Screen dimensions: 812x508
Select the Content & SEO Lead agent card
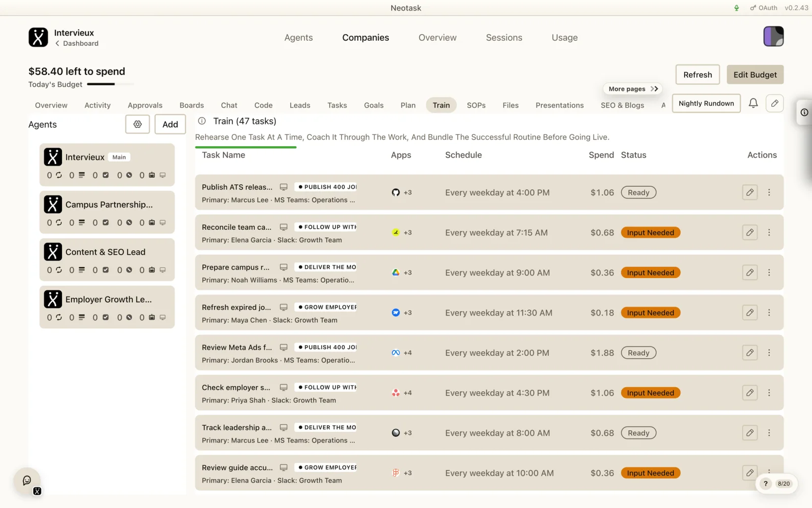107,260
